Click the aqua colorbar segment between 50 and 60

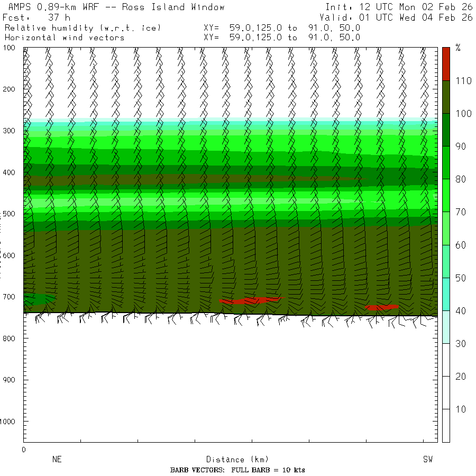[x=446, y=261]
